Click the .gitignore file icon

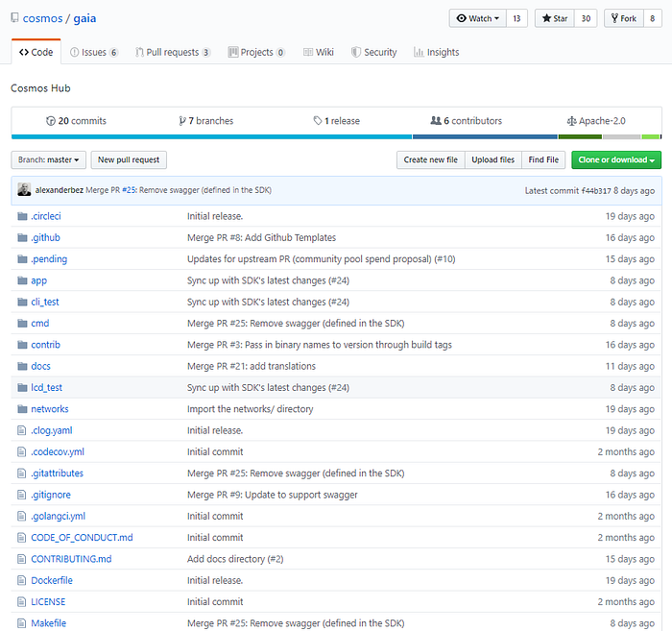(x=21, y=495)
